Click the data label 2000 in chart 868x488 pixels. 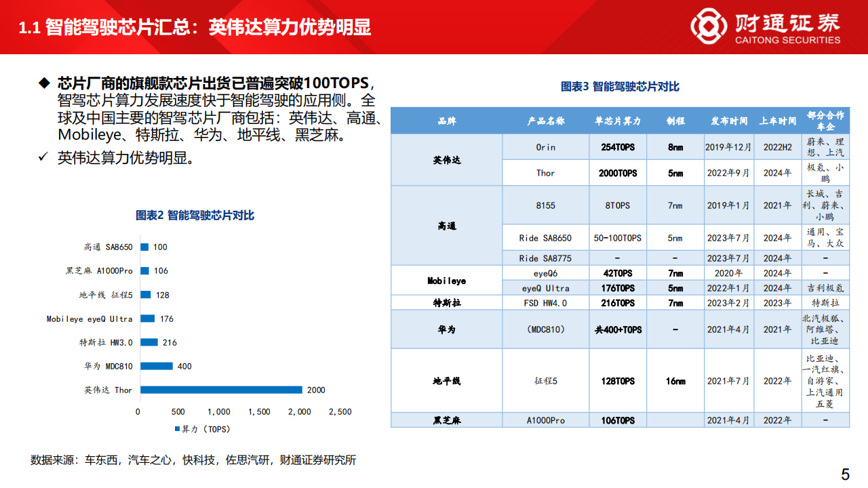[x=316, y=390]
